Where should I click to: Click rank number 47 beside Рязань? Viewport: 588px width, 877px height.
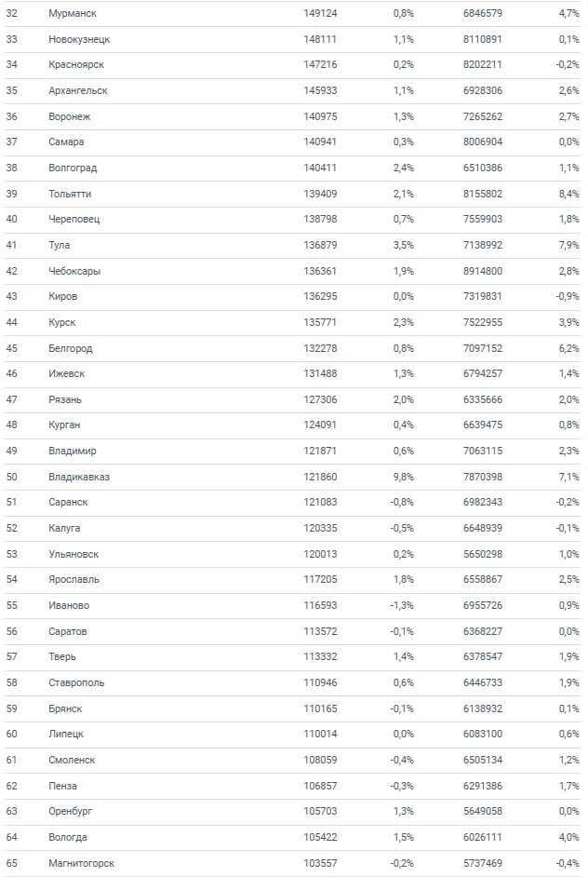click(11, 399)
